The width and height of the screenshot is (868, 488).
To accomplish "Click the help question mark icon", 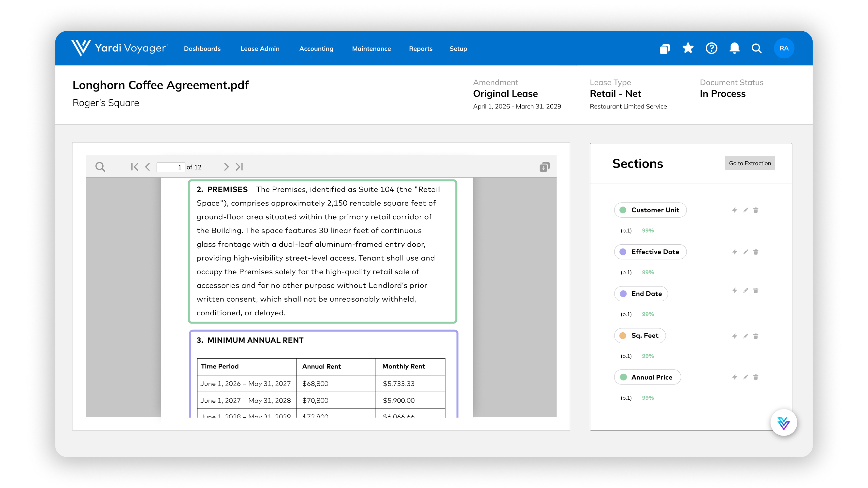I will (x=711, y=49).
